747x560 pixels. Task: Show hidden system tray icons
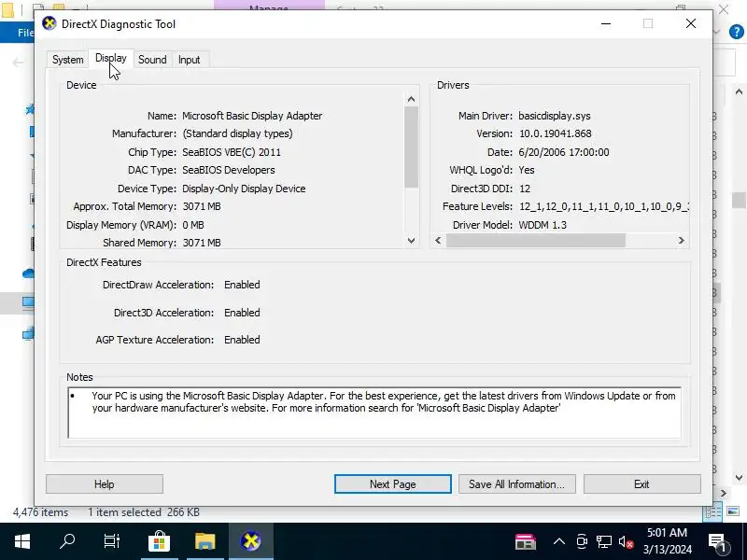[559, 541]
